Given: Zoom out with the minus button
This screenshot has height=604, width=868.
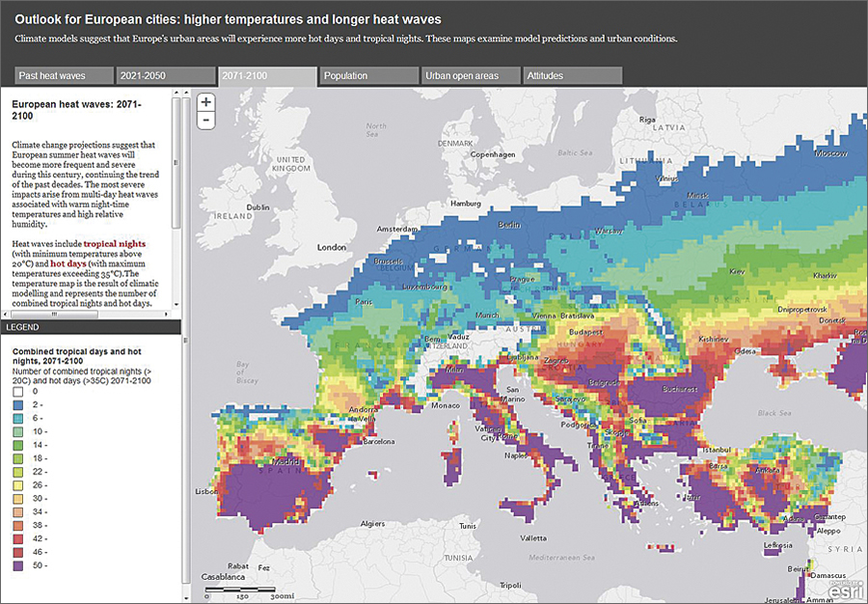Looking at the screenshot, I should click(205, 121).
